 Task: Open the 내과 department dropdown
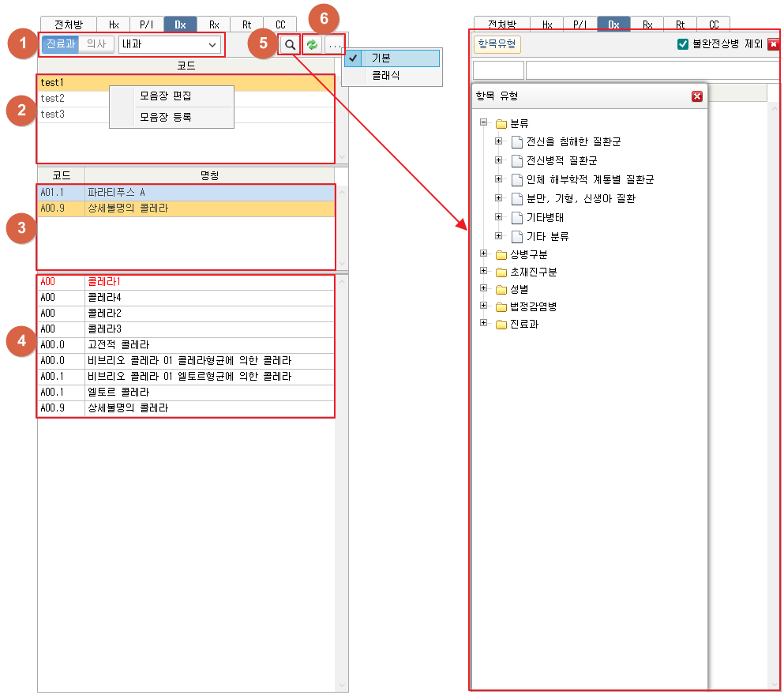click(170, 45)
